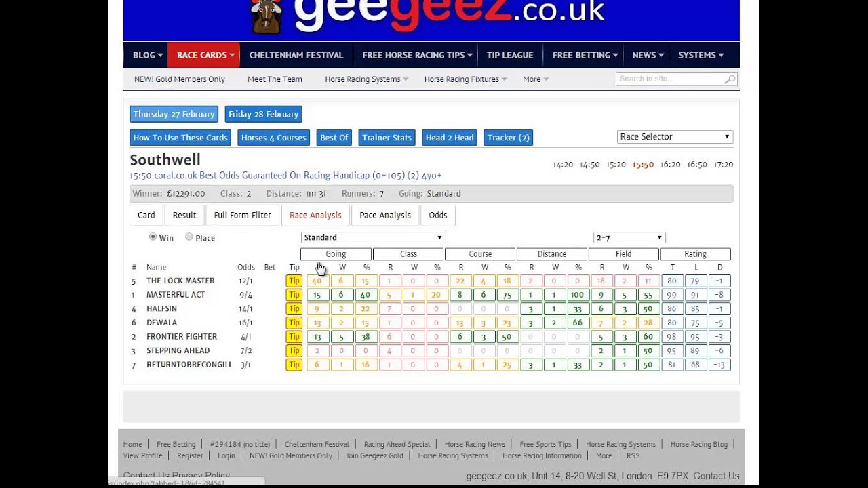Viewport: 868px width, 488px height.
Task: Select the 17:20 race time
Action: pyautogui.click(x=724, y=165)
